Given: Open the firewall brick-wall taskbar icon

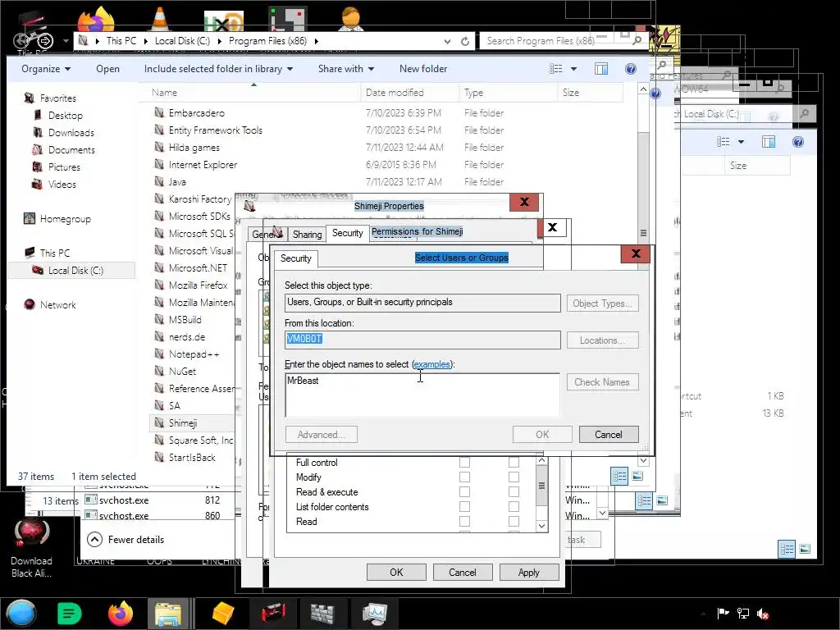Looking at the screenshot, I should click(x=322, y=614).
